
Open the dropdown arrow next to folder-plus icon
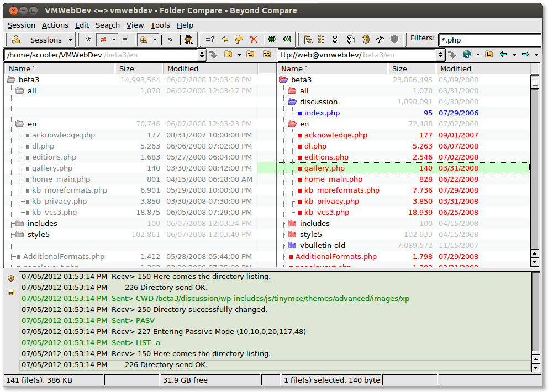pos(155,40)
